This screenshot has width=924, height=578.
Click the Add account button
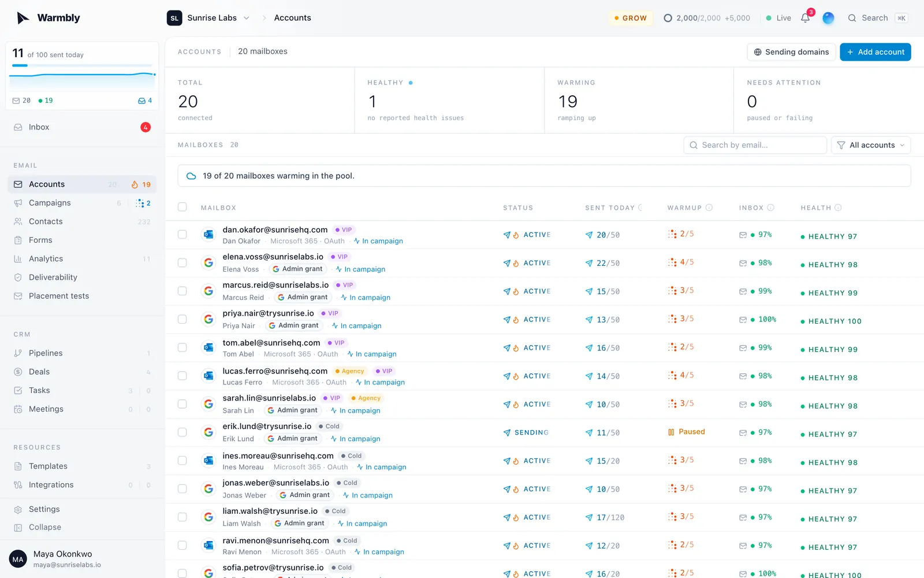click(x=875, y=52)
